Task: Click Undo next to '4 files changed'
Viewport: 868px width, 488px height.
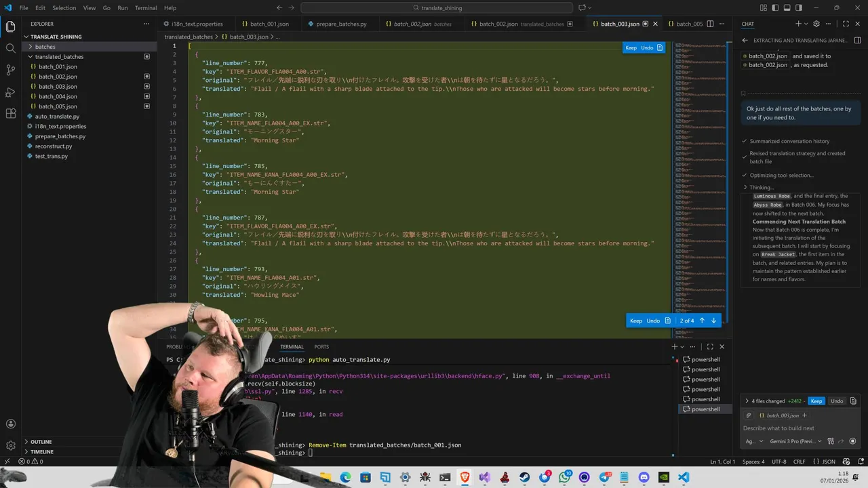Action: click(837, 401)
